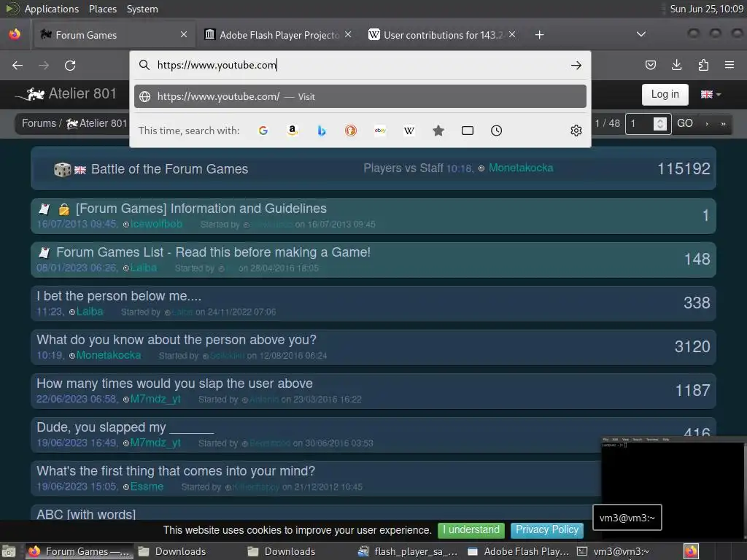Search in history using clock icon

[x=496, y=131]
